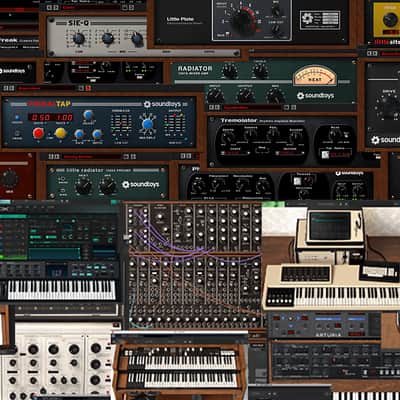Image resolution: width=400 pixels, height=400 pixels.
Task: Click the rightmost knob in Radiator's lower row
Action: click(x=276, y=96)
